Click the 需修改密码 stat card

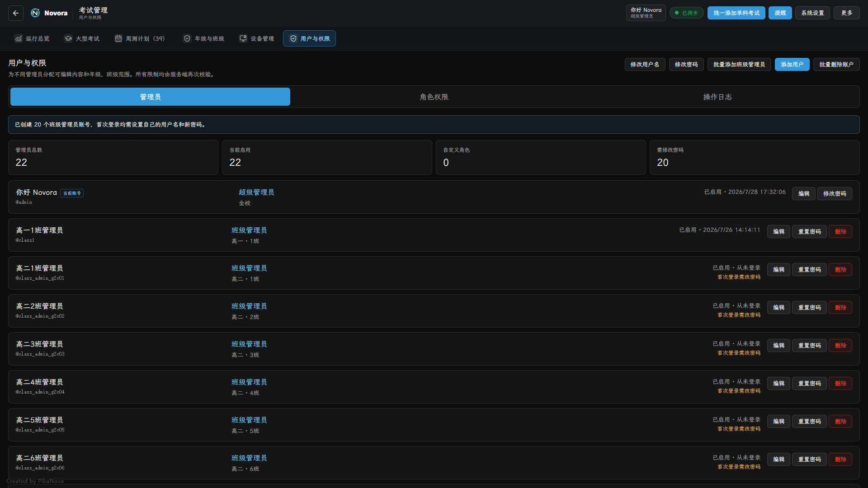[755, 157]
